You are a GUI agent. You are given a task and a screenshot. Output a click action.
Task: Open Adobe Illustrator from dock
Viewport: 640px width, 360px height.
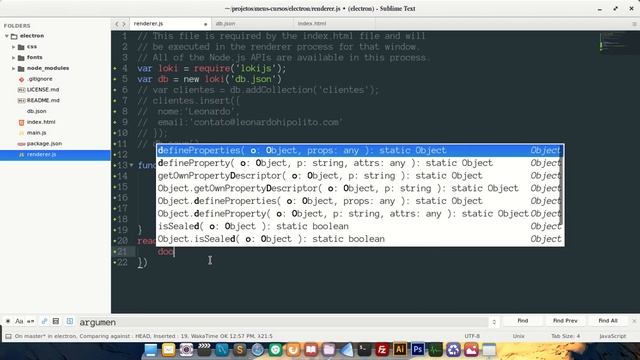coord(400,350)
